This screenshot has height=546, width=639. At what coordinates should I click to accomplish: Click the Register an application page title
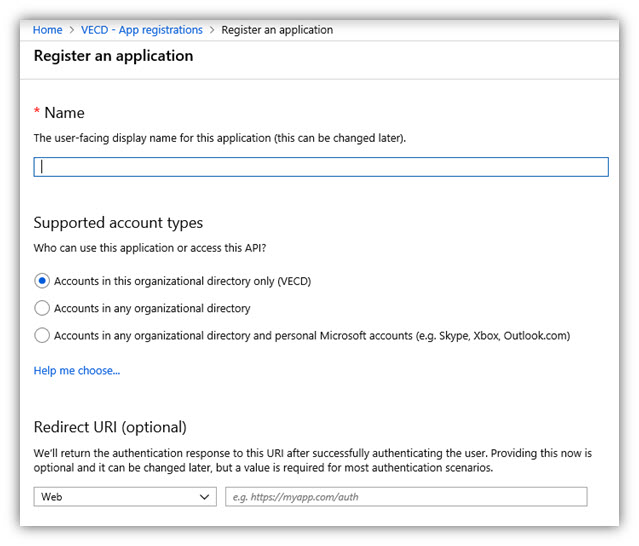[113, 56]
